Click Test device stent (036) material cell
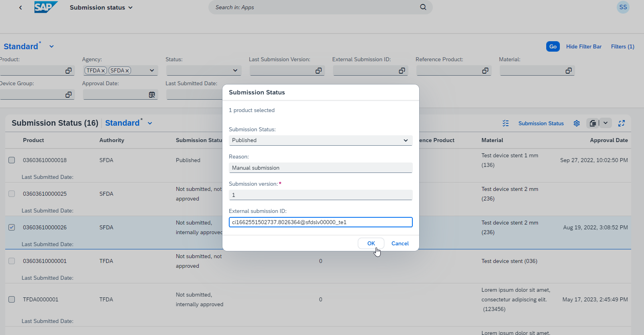This screenshot has width=644, height=335. (x=509, y=261)
